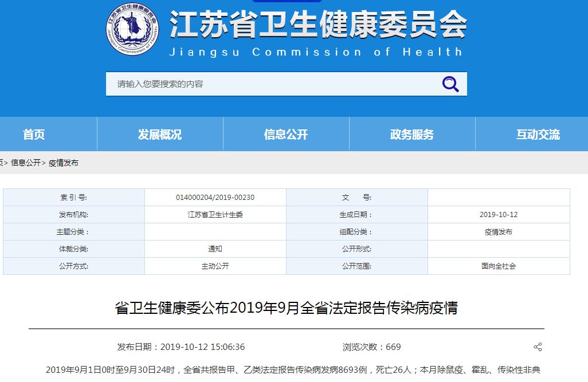Click the 公开范围 label cell
This screenshot has height=382, width=588.
(x=357, y=266)
